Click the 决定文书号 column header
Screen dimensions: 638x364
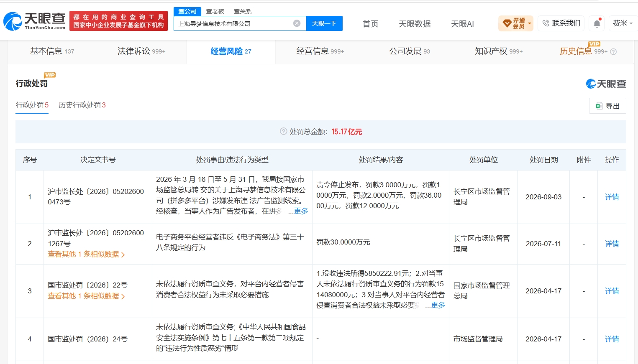[98, 160]
